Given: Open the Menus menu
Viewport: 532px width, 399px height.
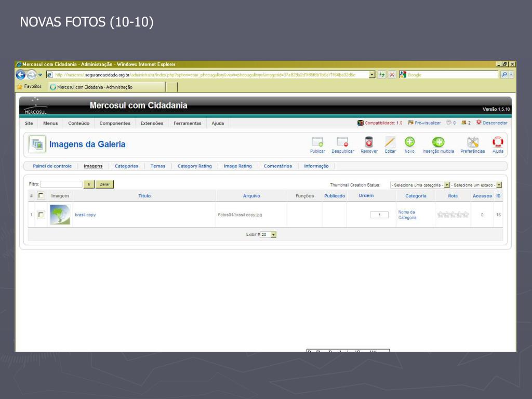Looking at the screenshot, I should point(50,123).
